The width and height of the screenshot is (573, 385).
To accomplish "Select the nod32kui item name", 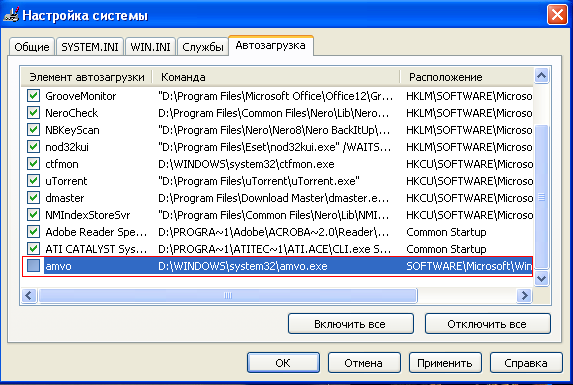I will click(67, 147).
